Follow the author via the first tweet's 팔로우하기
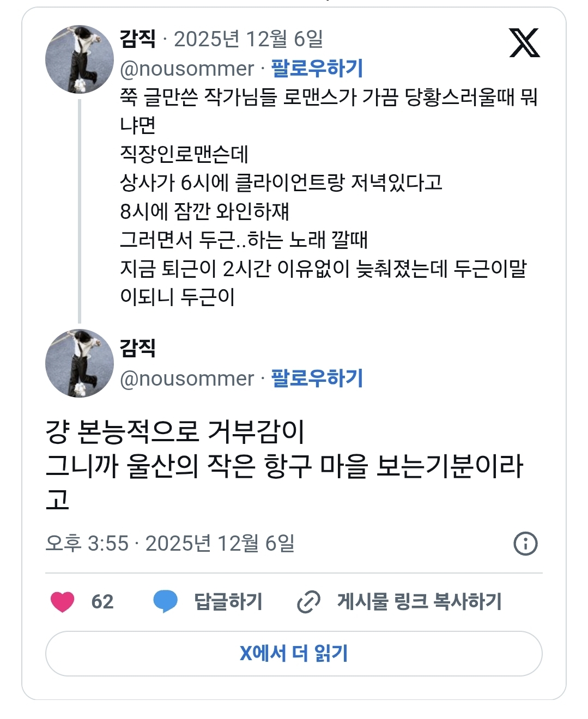 (317, 69)
